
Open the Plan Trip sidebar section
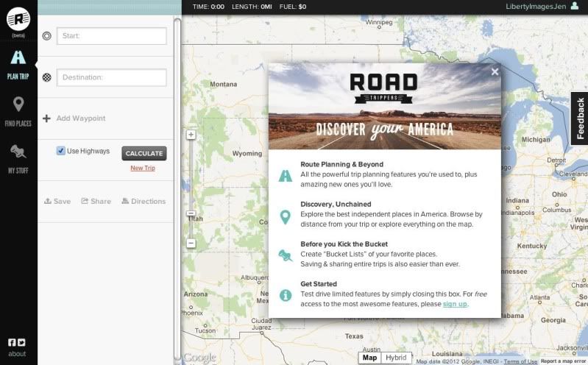click(x=18, y=65)
